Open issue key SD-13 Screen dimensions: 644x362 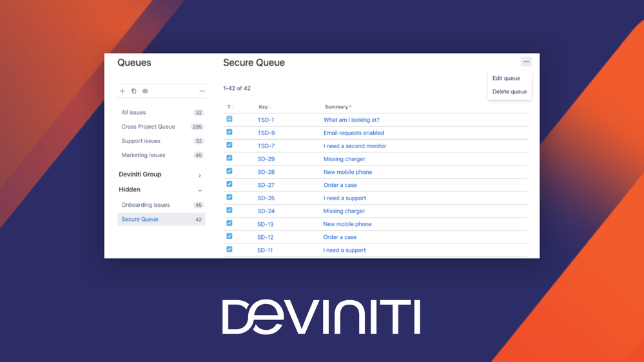coord(266,224)
